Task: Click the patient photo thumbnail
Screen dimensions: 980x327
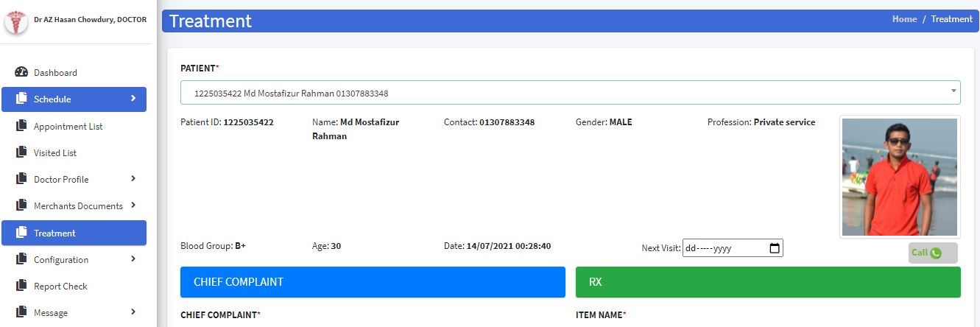Action: tap(900, 177)
